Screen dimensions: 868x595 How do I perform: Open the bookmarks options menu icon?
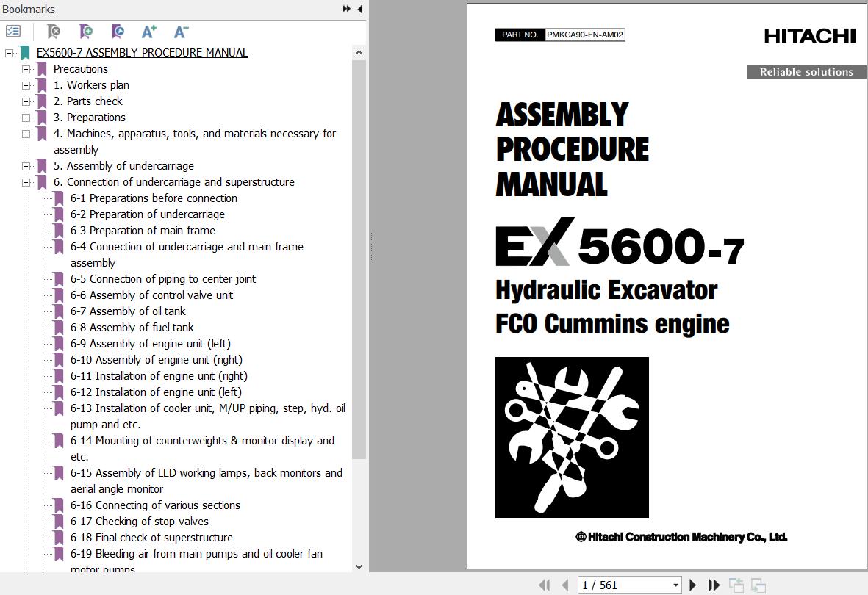point(13,32)
